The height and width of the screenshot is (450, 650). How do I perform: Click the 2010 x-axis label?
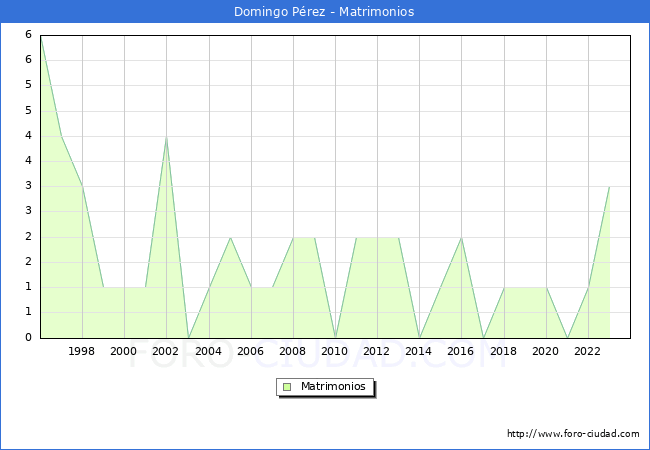[335, 351]
